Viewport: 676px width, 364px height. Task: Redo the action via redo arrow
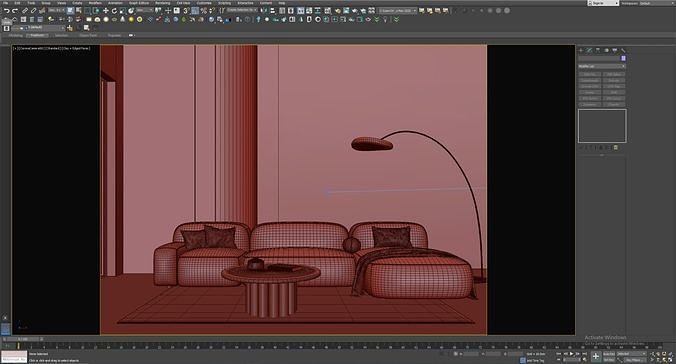pos(15,10)
